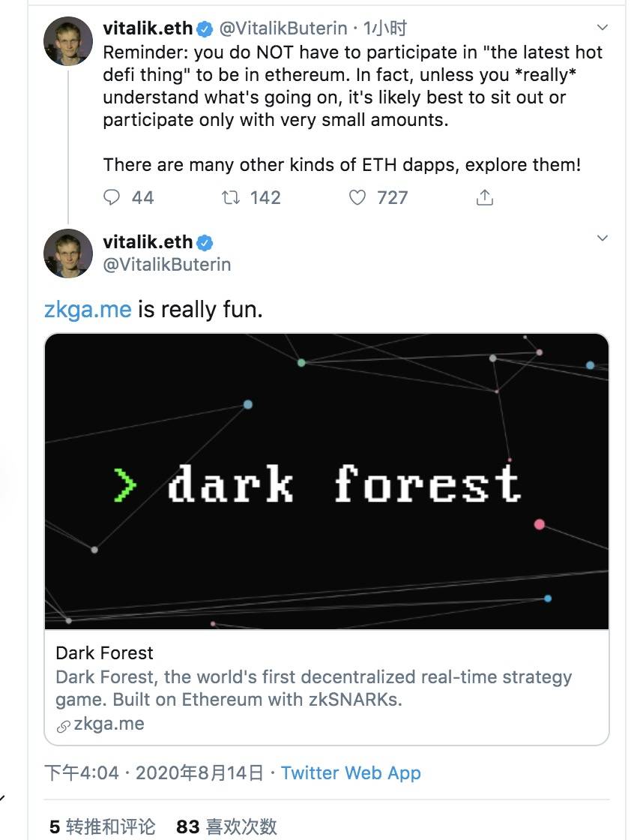The height and width of the screenshot is (840, 640).
Task: Open the avatar on the zkga.me tweet
Action: [68, 253]
